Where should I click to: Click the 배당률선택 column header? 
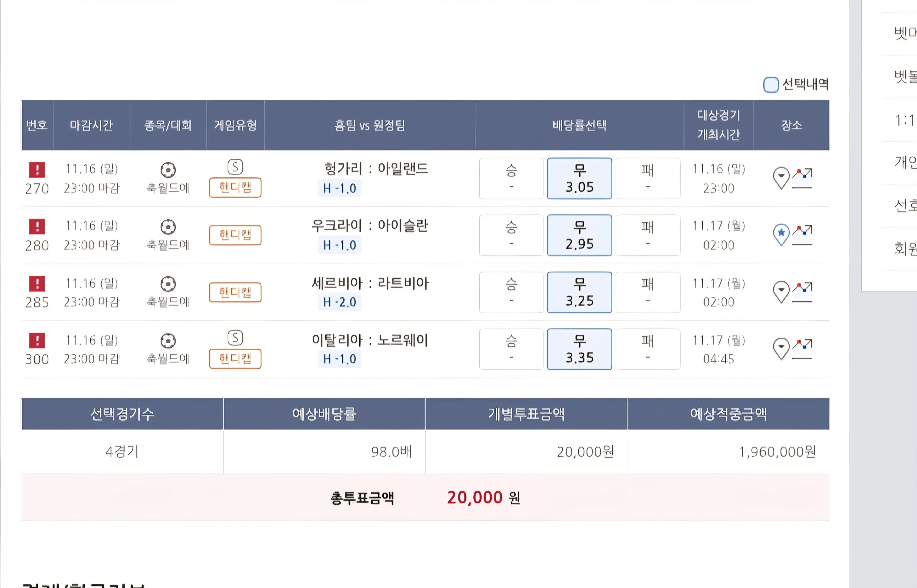coord(579,125)
